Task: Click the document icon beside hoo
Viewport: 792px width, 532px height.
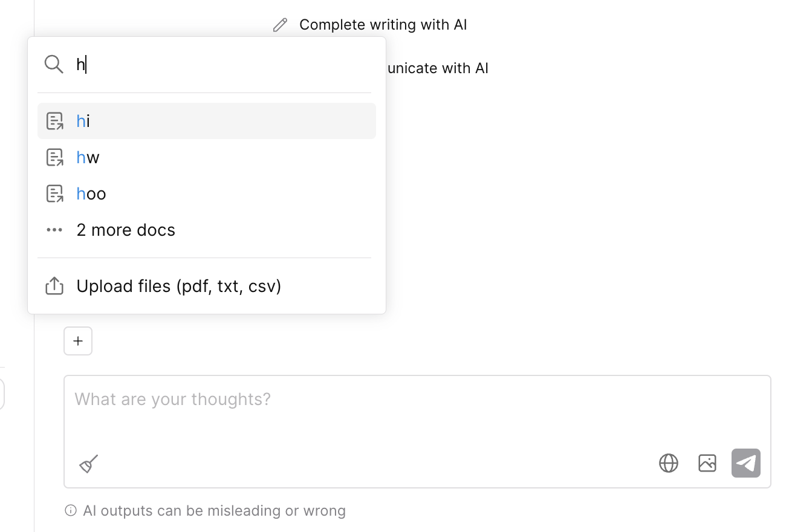Action: click(55, 194)
